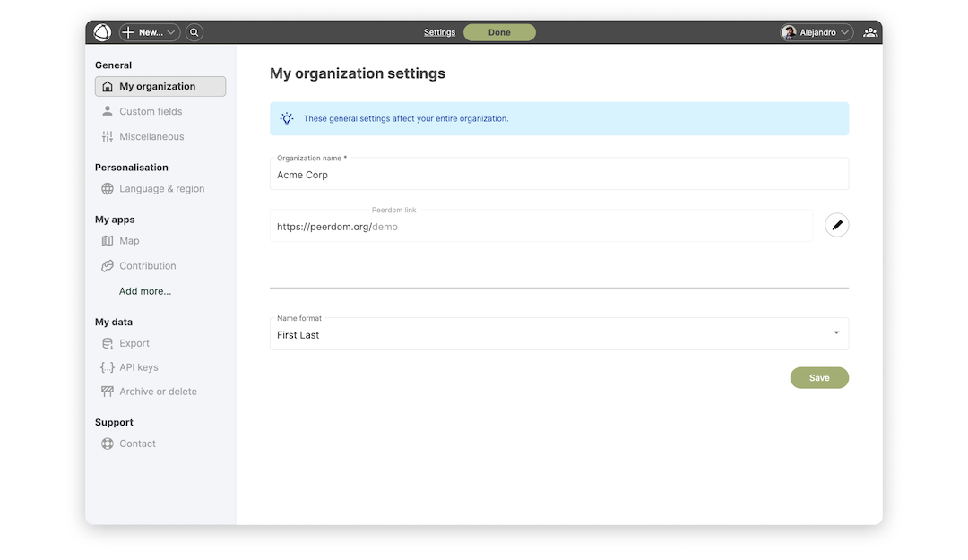Click the Map app icon in sidebar
Screen dimensions: 968x560
pos(108,241)
